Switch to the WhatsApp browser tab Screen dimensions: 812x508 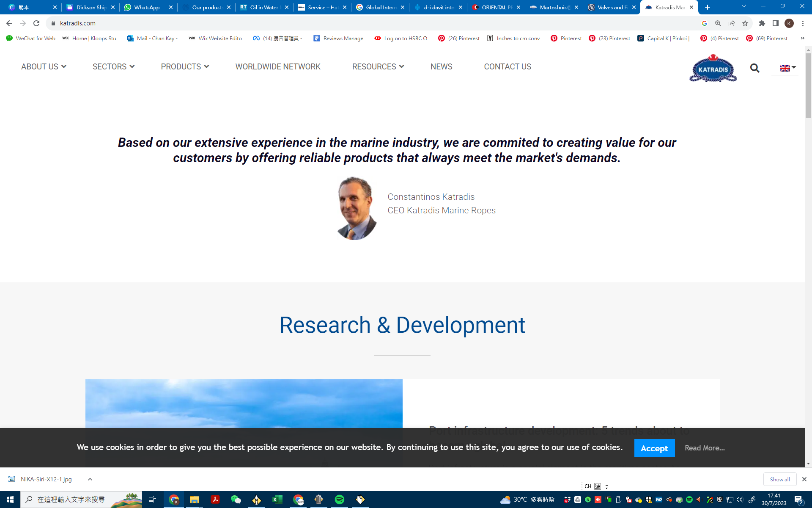147,7
